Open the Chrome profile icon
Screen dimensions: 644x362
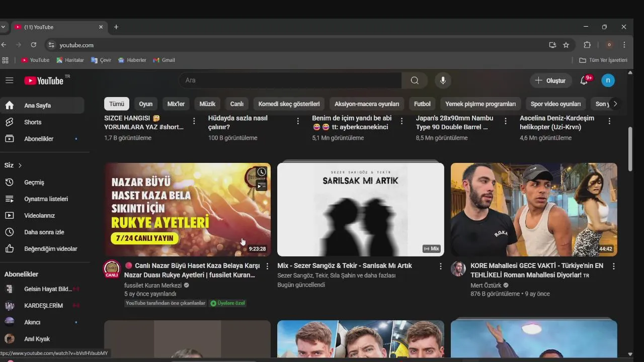pos(609,45)
